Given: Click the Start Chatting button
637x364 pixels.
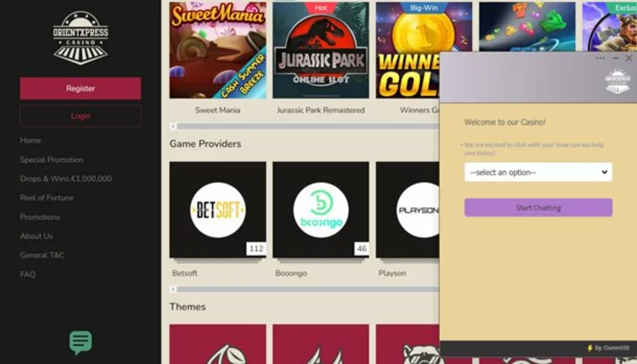Looking at the screenshot, I should (539, 208).
